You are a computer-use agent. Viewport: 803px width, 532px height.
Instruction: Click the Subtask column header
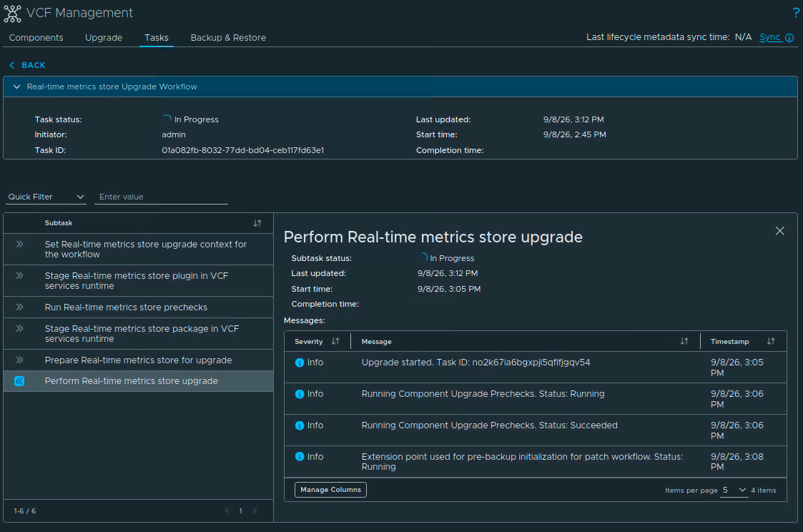point(59,222)
